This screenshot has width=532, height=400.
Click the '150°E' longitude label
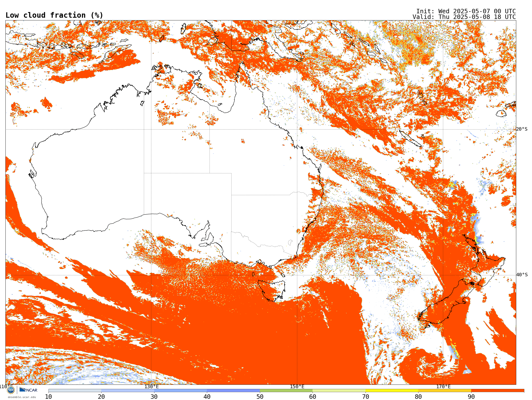[297, 386]
